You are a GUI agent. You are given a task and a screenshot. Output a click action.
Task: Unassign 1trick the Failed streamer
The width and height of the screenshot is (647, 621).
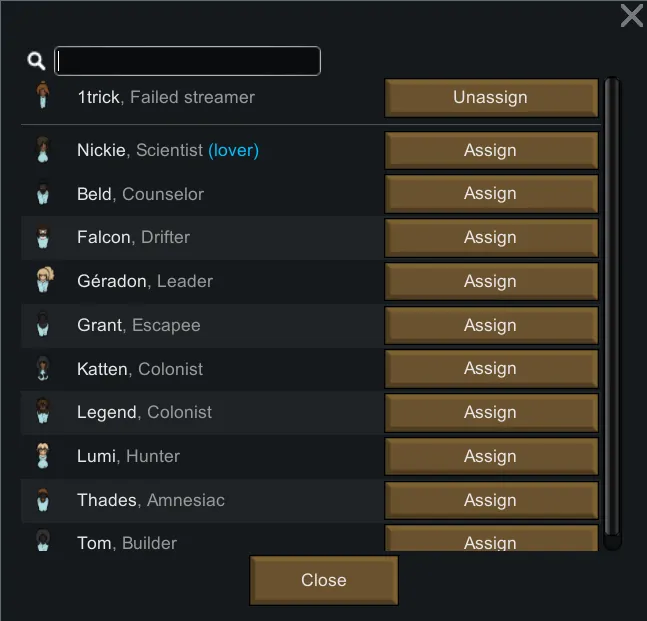point(490,98)
